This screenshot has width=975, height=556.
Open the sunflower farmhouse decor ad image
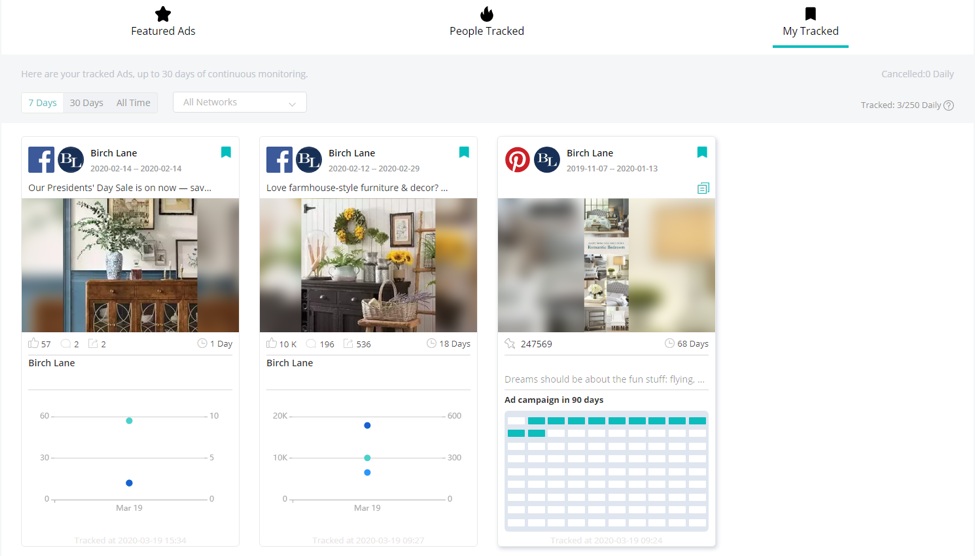[368, 265]
